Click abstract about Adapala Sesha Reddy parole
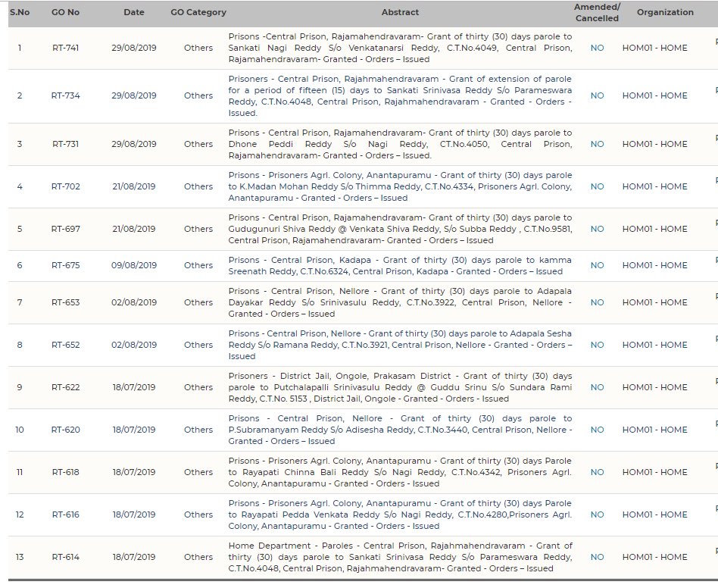 coord(400,346)
